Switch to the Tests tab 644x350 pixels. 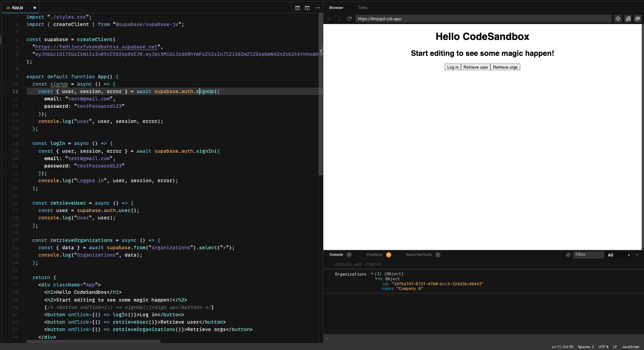point(363,8)
